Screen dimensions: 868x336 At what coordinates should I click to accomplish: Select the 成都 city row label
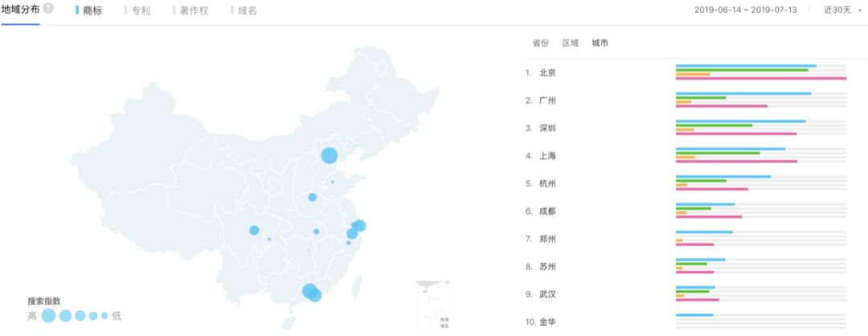pos(547,211)
